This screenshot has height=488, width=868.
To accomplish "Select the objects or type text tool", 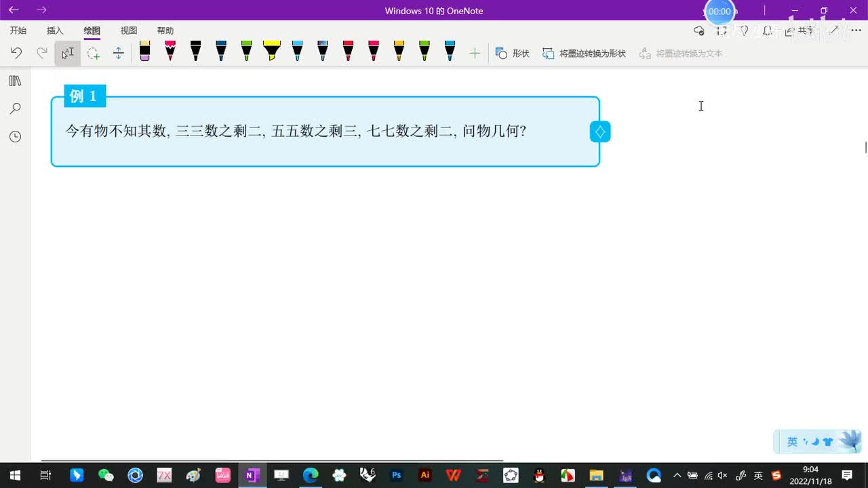I will [68, 53].
